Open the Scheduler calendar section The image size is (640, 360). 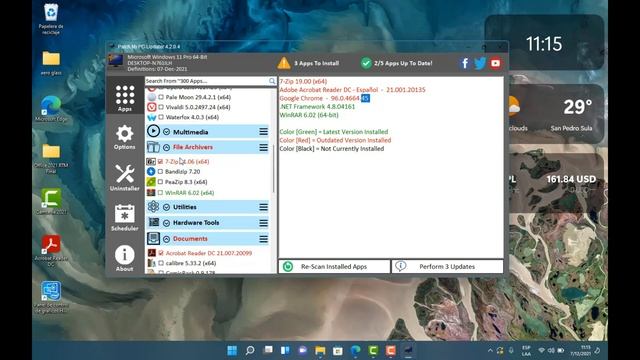pyautogui.click(x=124, y=218)
